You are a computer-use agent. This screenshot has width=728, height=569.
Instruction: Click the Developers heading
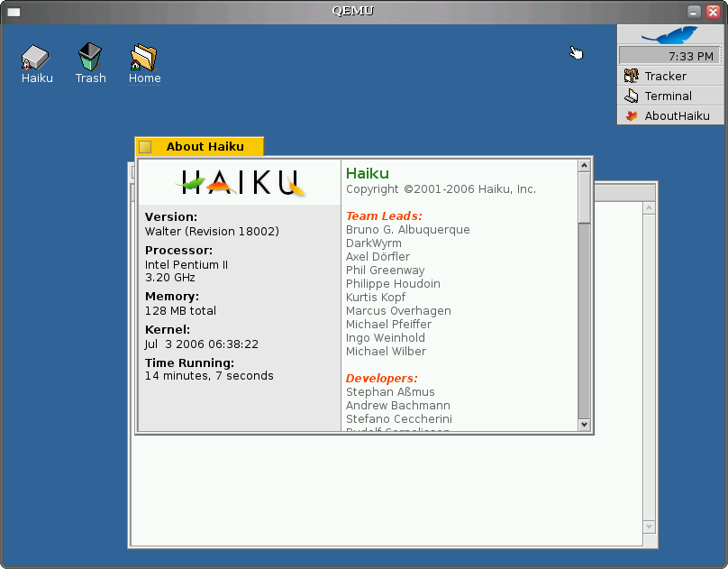coord(382,378)
